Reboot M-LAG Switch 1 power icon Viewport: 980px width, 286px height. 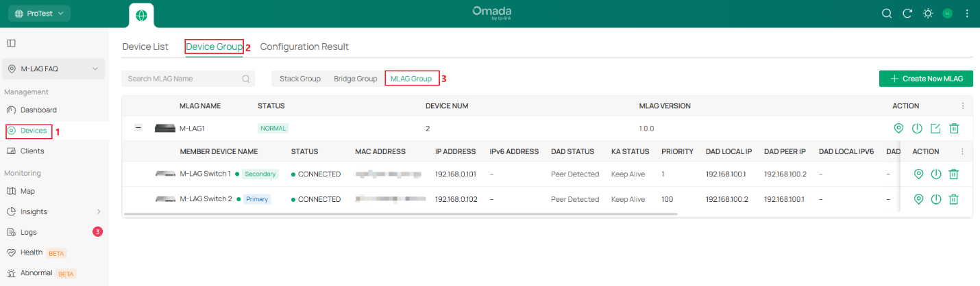point(936,174)
